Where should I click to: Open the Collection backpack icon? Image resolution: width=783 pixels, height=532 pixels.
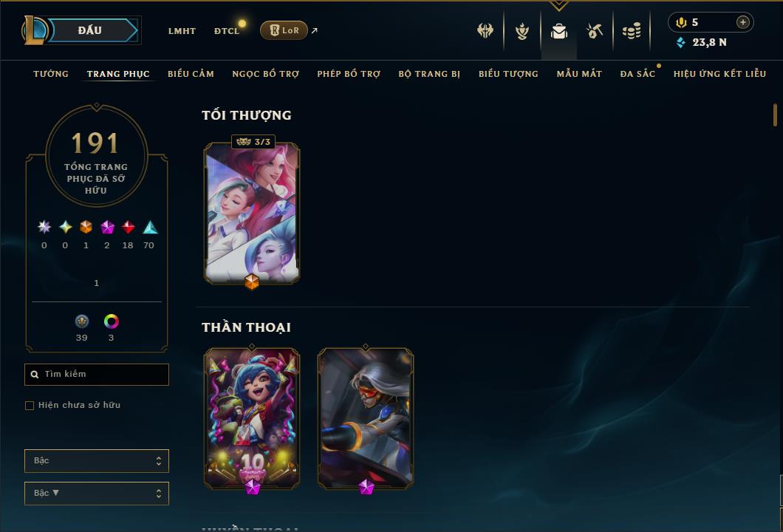coord(558,31)
